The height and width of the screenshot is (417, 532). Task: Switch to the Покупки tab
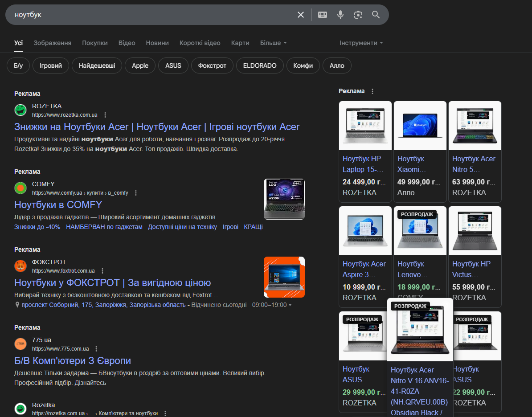[94, 43]
